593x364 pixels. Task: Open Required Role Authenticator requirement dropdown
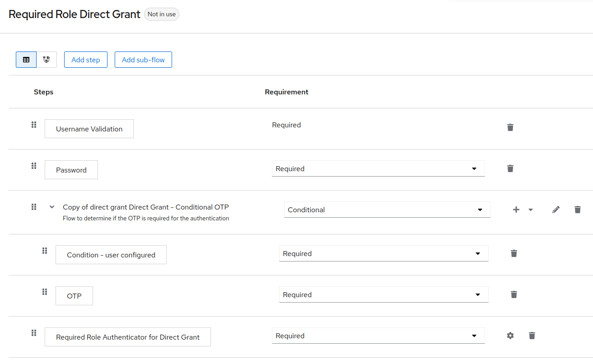click(378, 336)
